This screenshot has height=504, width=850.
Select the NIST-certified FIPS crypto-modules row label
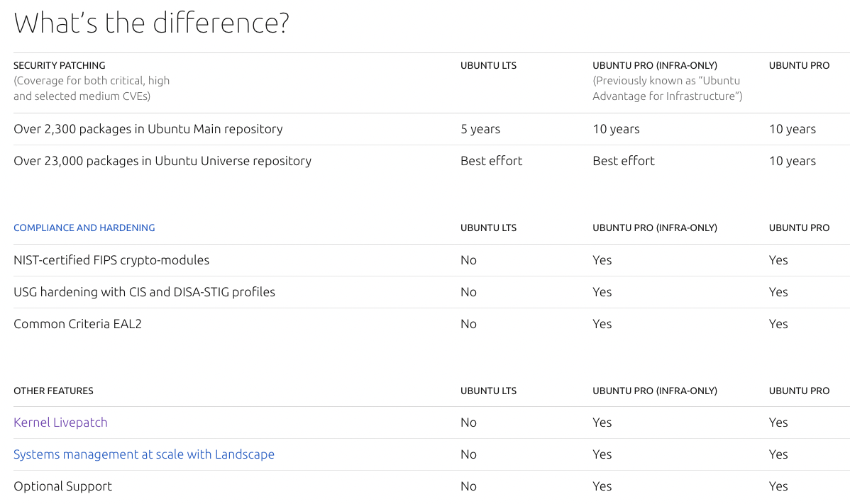coord(111,260)
